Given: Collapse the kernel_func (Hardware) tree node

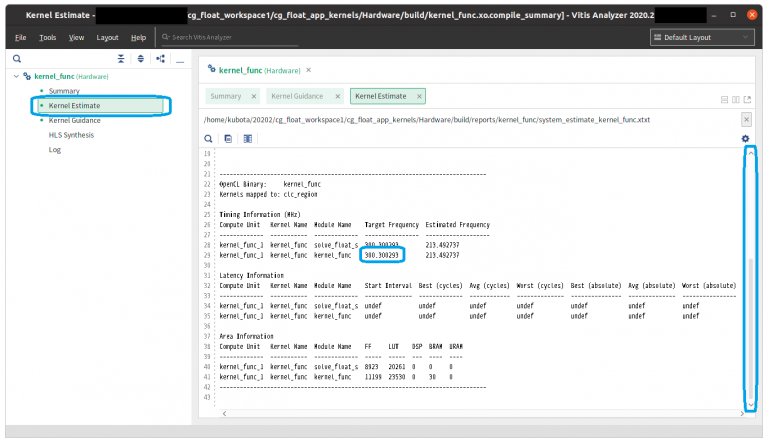Looking at the screenshot, I should click(x=16, y=76).
